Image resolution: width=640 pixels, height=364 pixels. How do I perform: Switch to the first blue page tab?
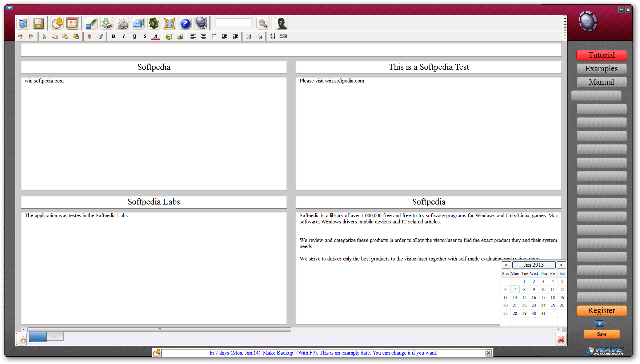37,337
